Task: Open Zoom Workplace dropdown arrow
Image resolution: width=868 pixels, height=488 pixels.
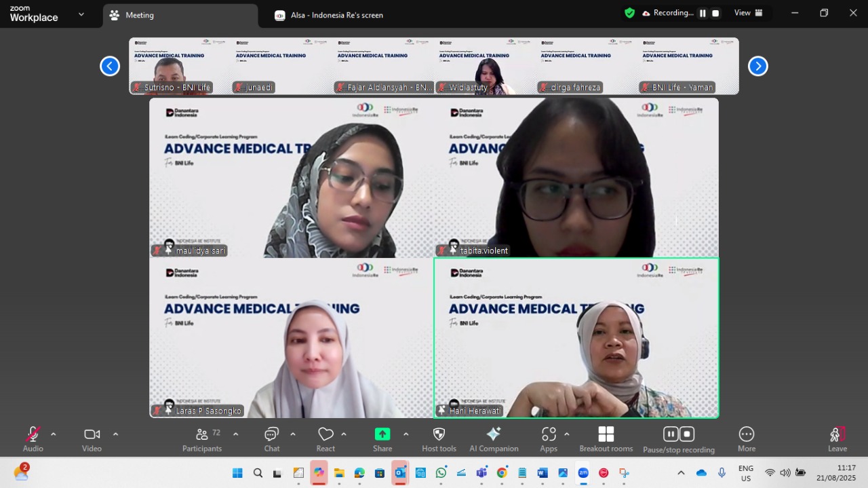Action: point(81,14)
